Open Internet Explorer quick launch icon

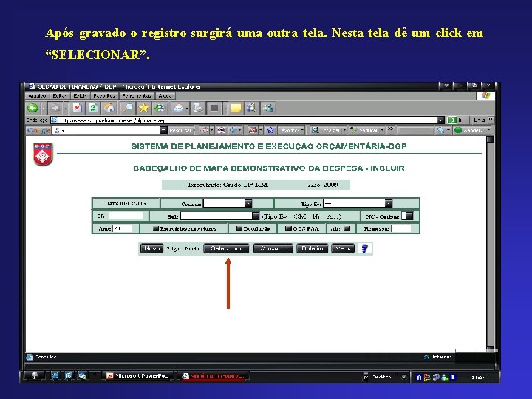pyautogui.click(x=55, y=375)
